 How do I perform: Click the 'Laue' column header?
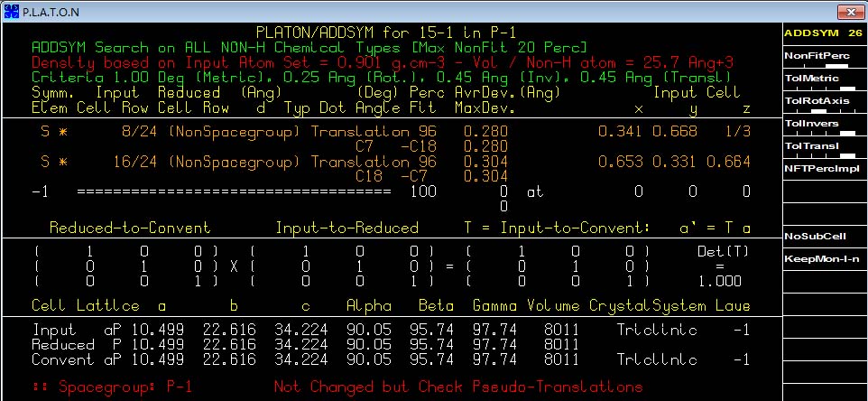click(733, 306)
